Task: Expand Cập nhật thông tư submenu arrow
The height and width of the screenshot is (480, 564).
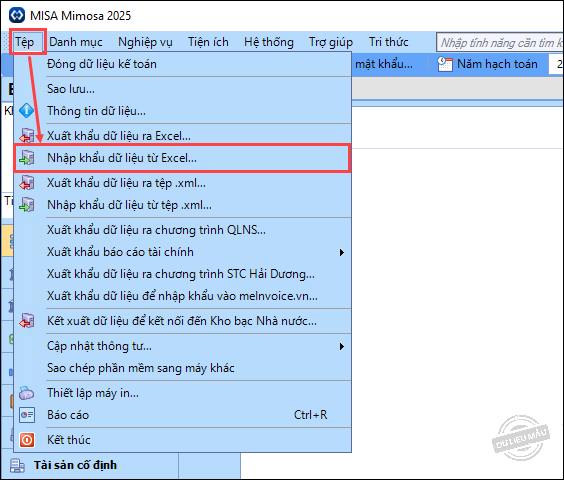Action: click(x=342, y=347)
